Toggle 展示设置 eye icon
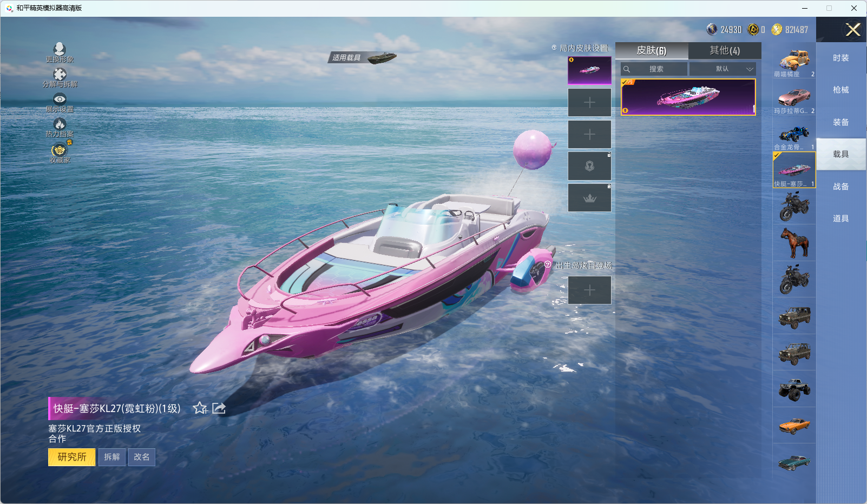The height and width of the screenshot is (504, 867). [60, 99]
